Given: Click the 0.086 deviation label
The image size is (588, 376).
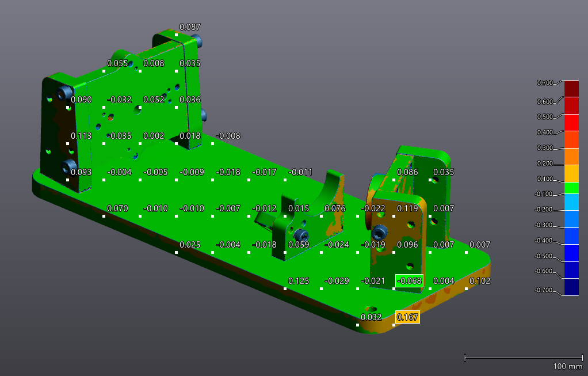Looking at the screenshot, I should tap(407, 172).
